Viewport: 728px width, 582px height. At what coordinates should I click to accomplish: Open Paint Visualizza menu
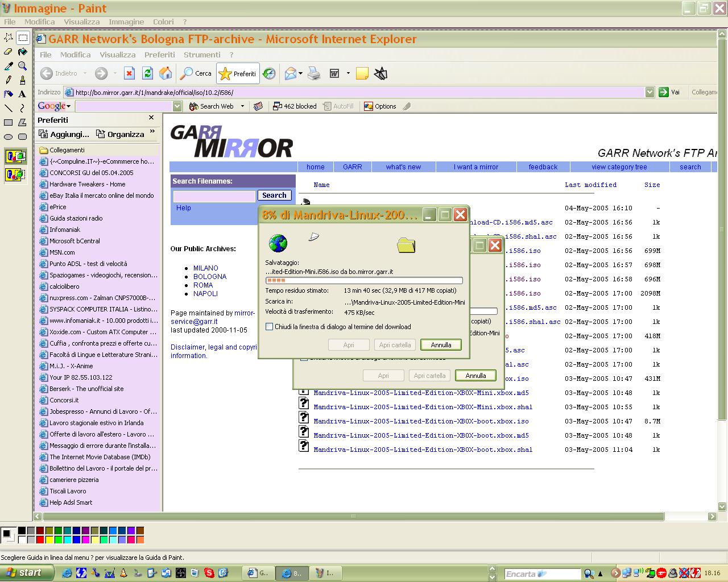[82, 22]
